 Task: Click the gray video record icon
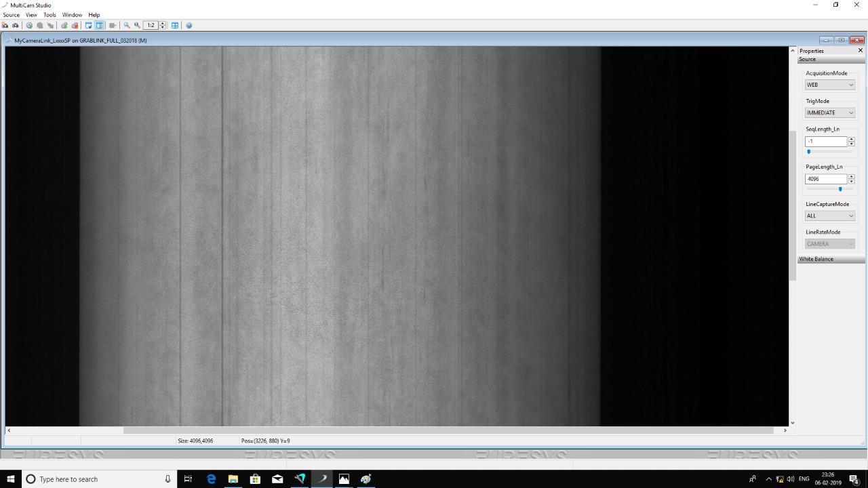113,25
